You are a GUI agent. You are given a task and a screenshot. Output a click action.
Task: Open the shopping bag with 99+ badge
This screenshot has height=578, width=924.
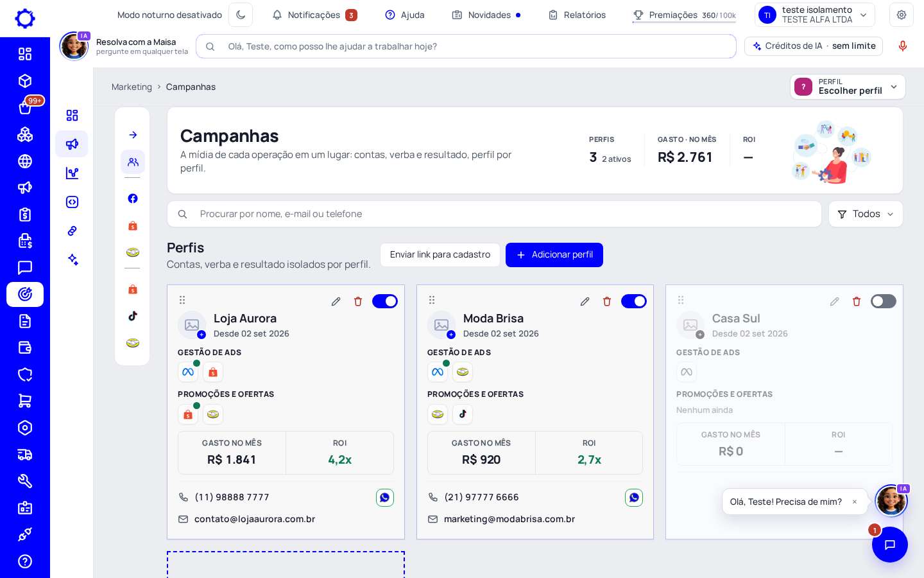[x=25, y=108]
